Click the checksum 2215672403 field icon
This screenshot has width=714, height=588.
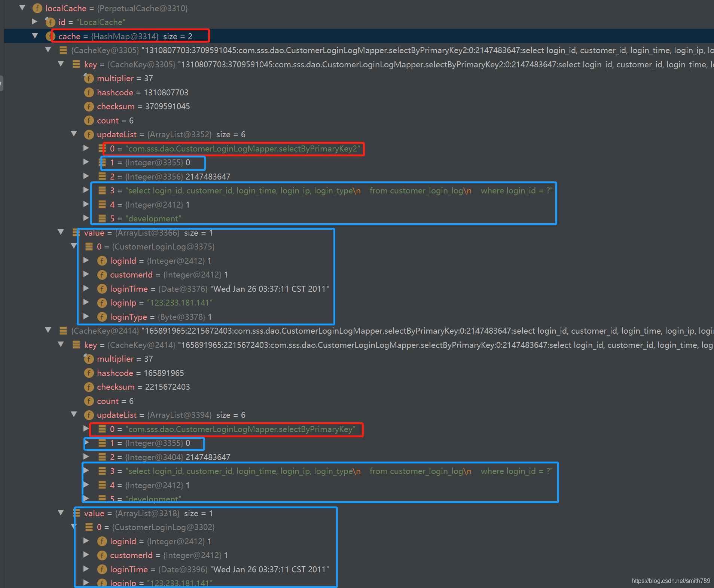point(89,387)
